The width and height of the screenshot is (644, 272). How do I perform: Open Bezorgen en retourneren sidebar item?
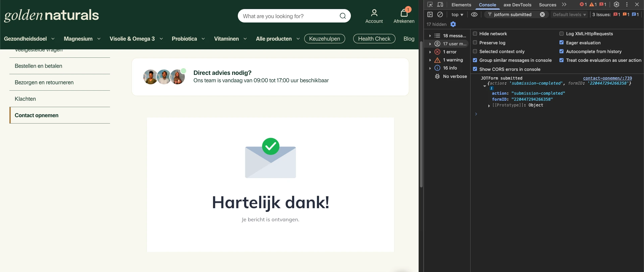tap(60, 82)
